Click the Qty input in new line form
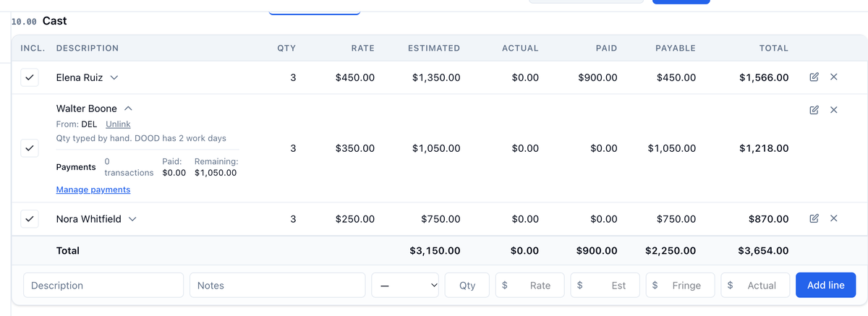868x316 pixels. click(467, 285)
